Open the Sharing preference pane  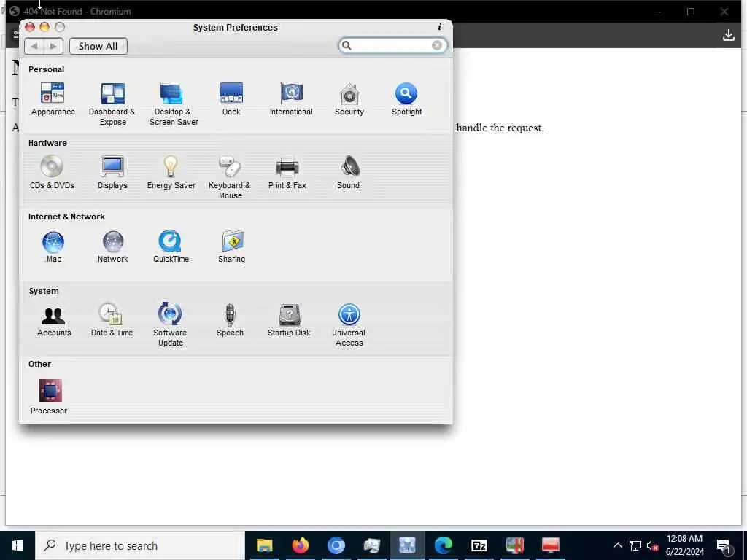[231, 246]
